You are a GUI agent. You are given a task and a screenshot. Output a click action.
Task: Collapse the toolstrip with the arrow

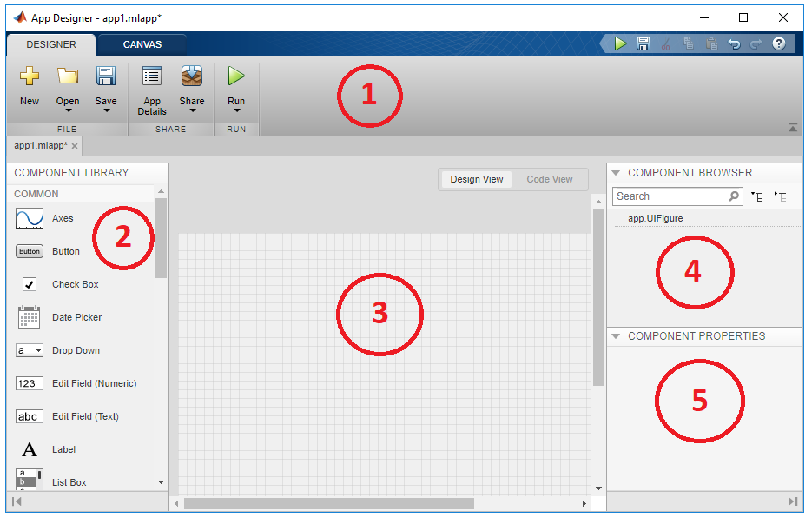click(792, 126)
